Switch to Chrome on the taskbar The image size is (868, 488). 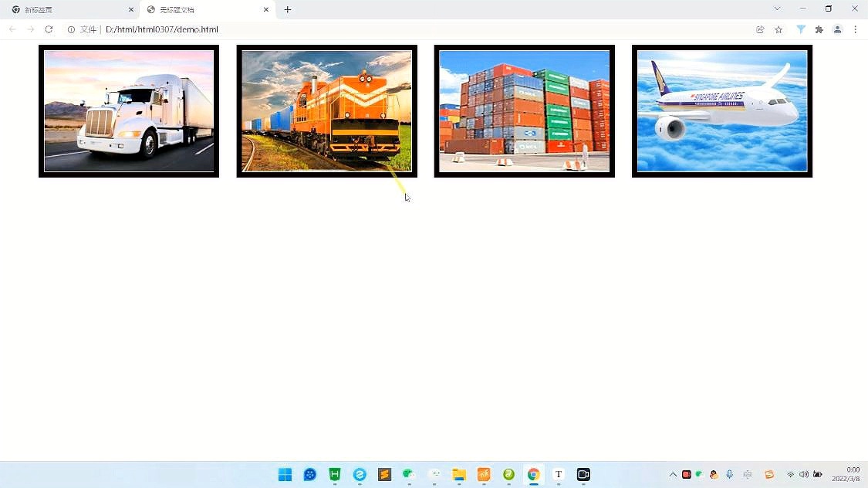tap(534, 475)
